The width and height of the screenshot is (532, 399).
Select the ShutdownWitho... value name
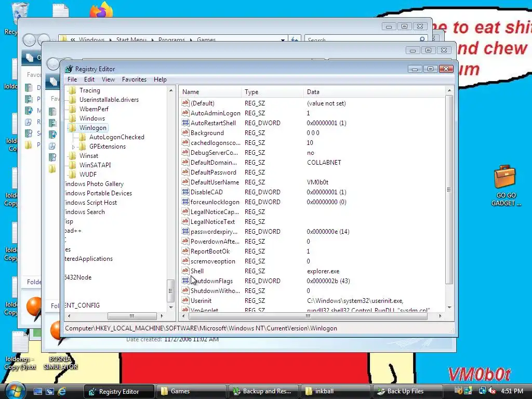click(x=215, y=291)
